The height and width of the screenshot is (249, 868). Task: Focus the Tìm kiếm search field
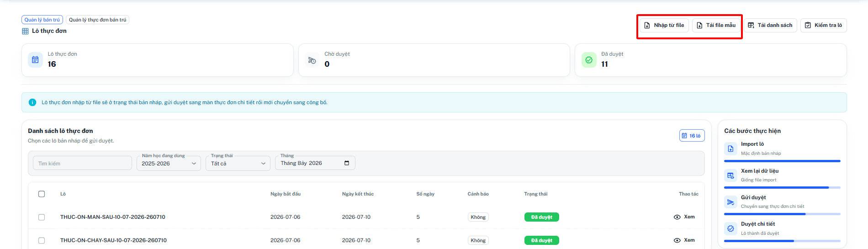pyautogui.click(x=82, y=163)
